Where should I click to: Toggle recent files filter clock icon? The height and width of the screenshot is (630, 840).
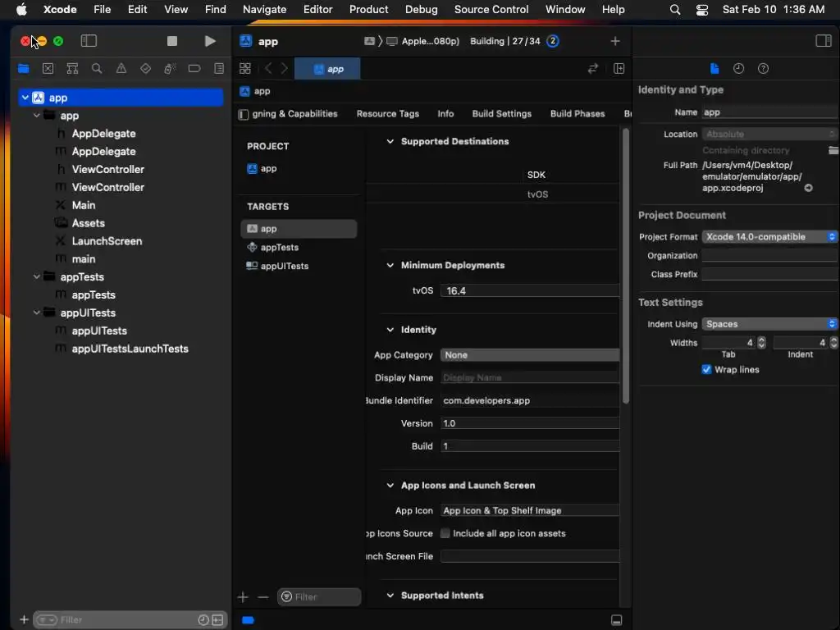coord(203,620)
